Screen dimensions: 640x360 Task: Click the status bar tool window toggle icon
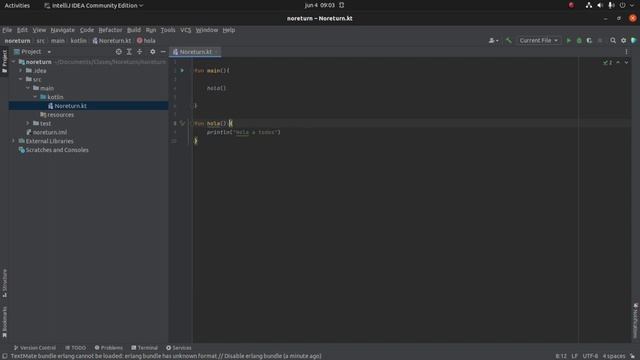click(x=4, y=356)
